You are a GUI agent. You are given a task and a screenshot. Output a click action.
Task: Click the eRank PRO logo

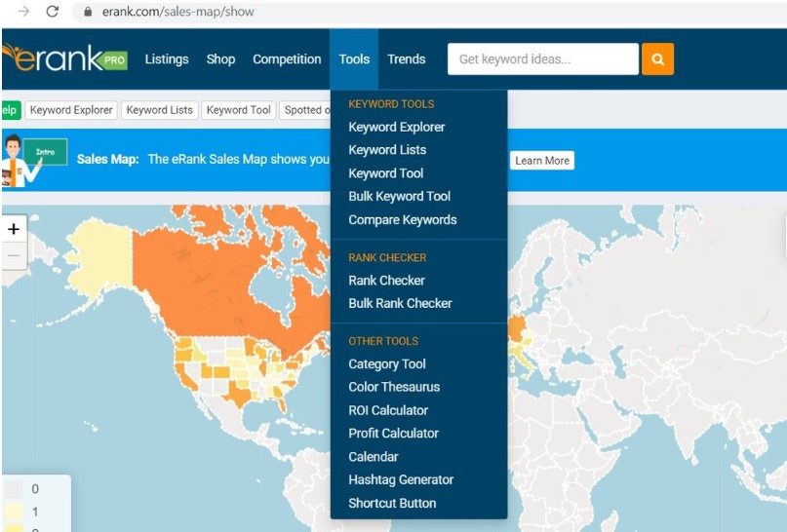[64, 58]
